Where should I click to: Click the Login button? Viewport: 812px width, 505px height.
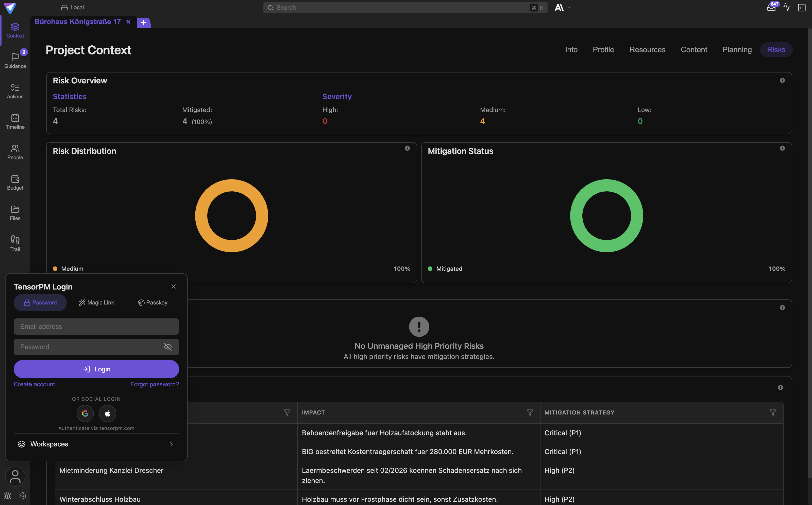(96, 369)
